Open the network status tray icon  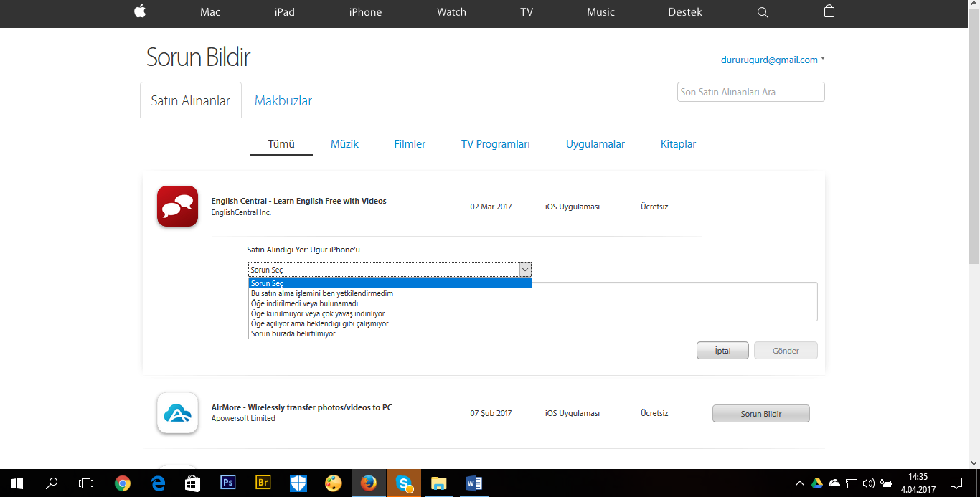(x=852, y=483)
